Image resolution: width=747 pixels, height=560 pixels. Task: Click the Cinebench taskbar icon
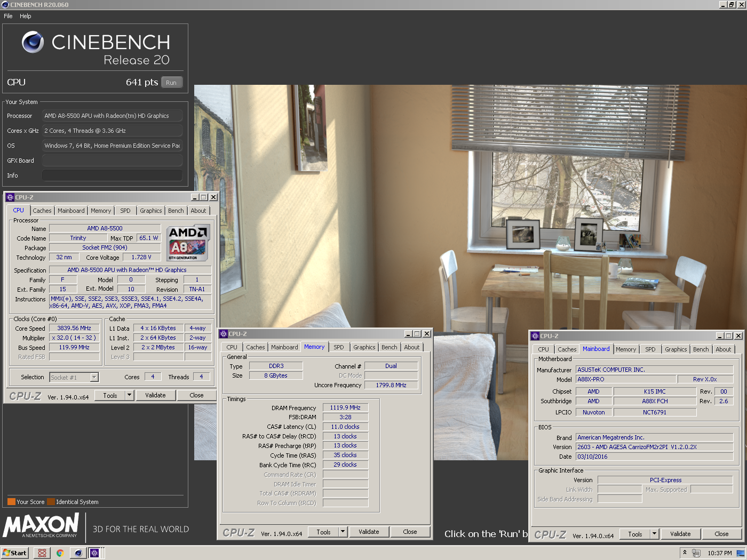point(78,553)
